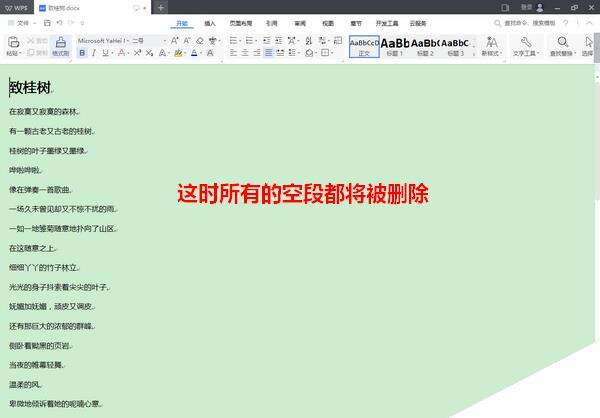Click the vertical scrollbar
This screenshot has height=418, width=600.
[597, 207]
